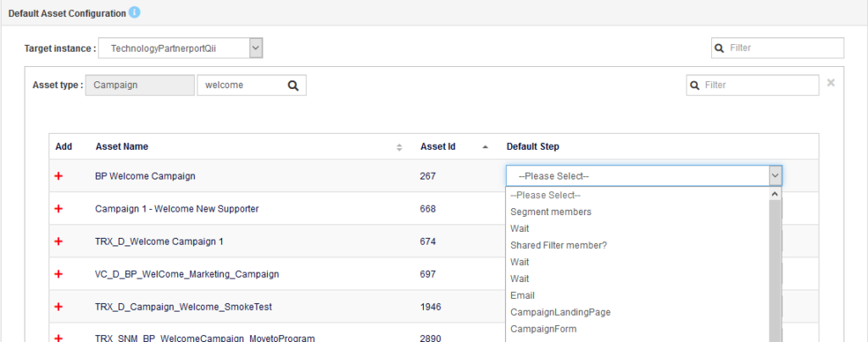Collapse the Default Step dropdown for BP Welcome

point(774,176)
